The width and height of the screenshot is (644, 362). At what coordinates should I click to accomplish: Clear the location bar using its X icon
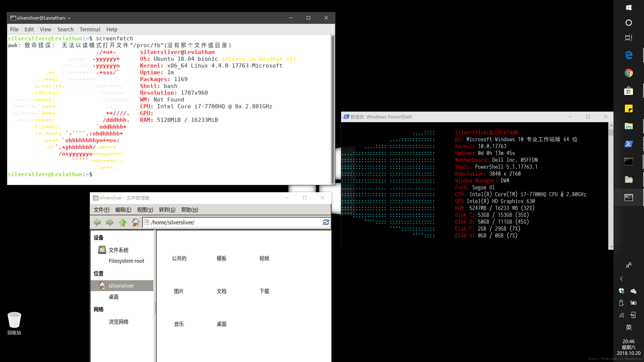147,222
